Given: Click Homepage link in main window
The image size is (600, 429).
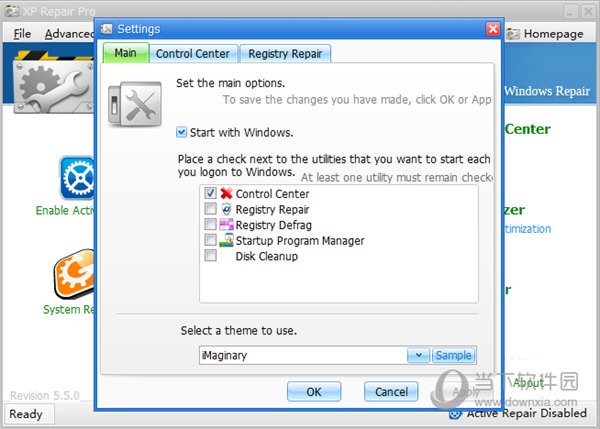Looking at the screenshot, I should pos(553,34).
